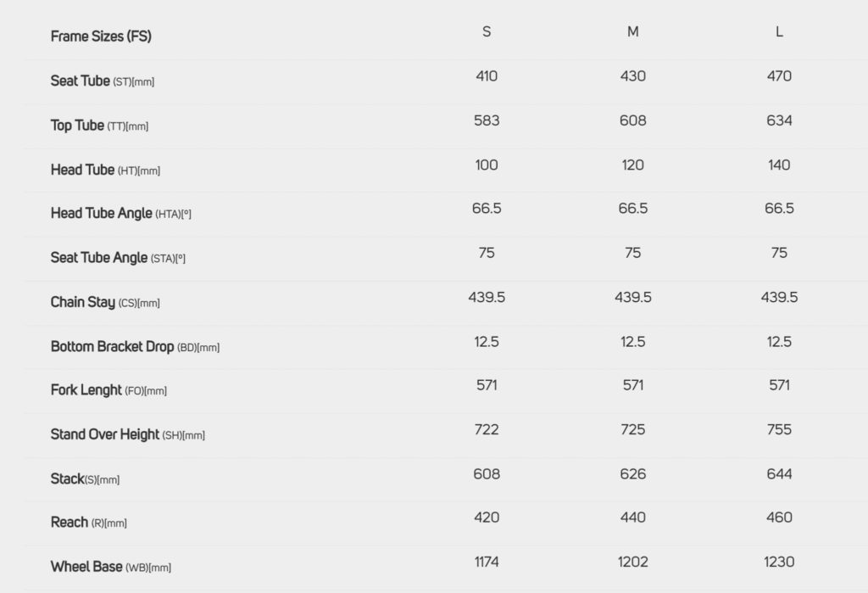This screenshot has height=593, width=868.
Task: Select the Head Tube Angle row label
Action: click(x=120, y=214)
